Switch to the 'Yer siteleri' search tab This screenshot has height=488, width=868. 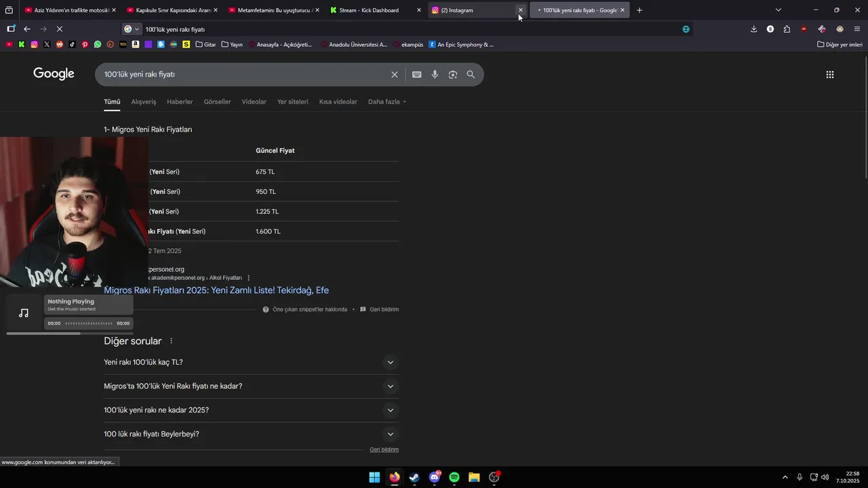[292, 102]
